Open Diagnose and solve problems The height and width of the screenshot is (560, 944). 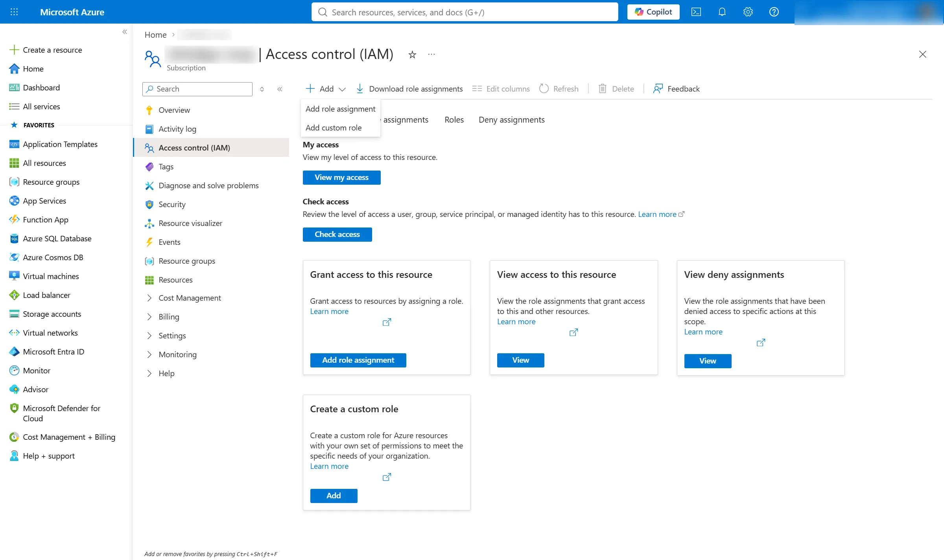click(212, 185)
